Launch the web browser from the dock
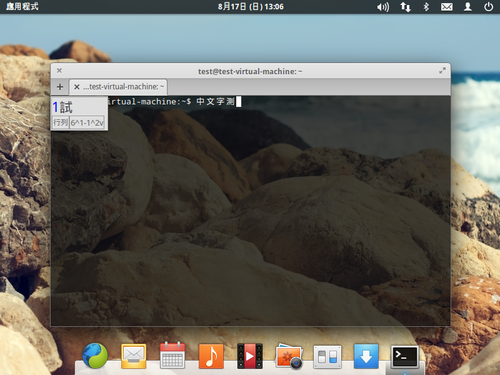500x375 pixels. [95, 356]
